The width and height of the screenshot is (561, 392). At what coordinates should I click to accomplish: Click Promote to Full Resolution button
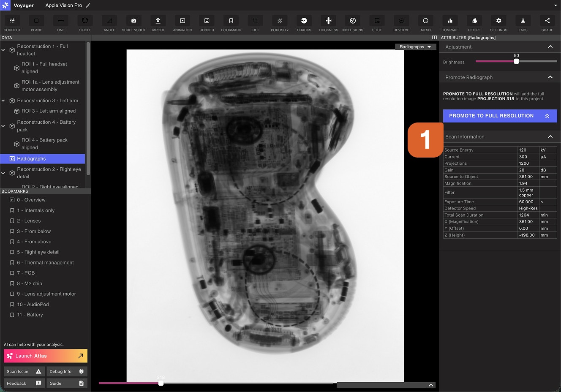pyautogui.click(x=500, y=116)
